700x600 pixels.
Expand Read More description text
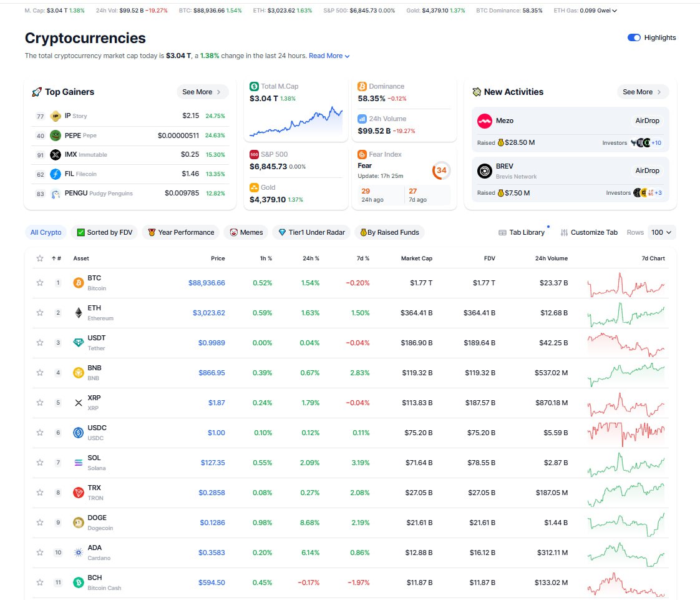329,56
